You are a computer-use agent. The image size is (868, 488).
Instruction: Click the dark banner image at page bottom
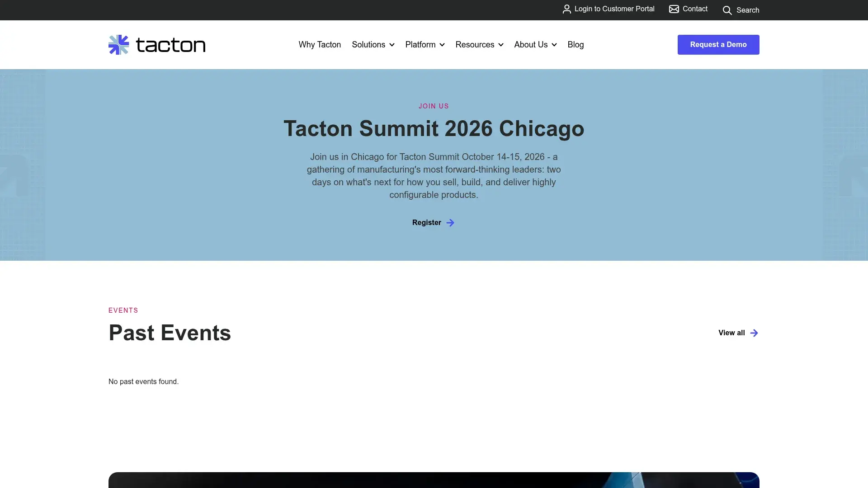pyautogui.click(x=434, y=480)
